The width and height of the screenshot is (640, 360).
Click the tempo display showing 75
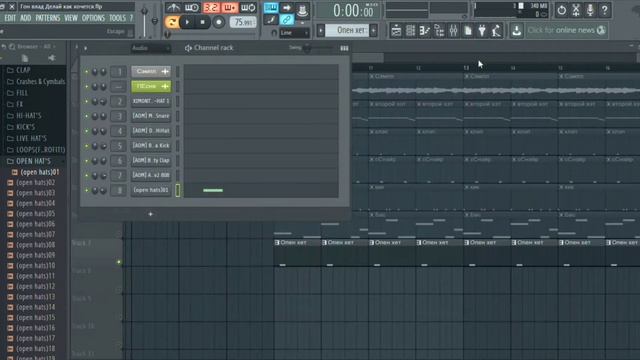(243, 22)
